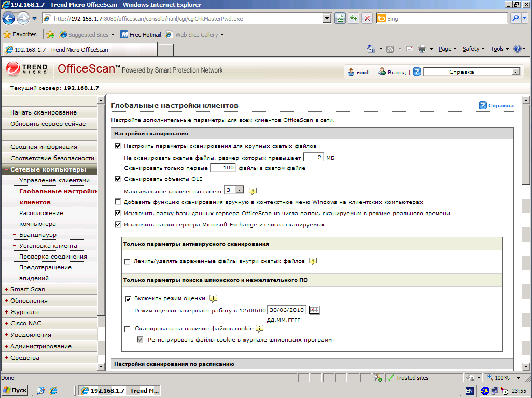This screenshot has height=398, width=532.
Task: Click the first files count input field (100)
Action: click(x=223, y=168)
